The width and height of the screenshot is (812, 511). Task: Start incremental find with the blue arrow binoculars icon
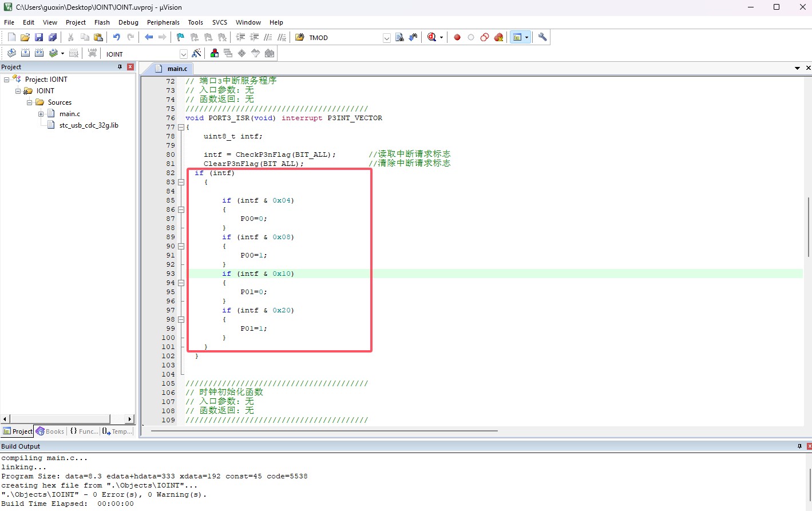click(413, 37)
